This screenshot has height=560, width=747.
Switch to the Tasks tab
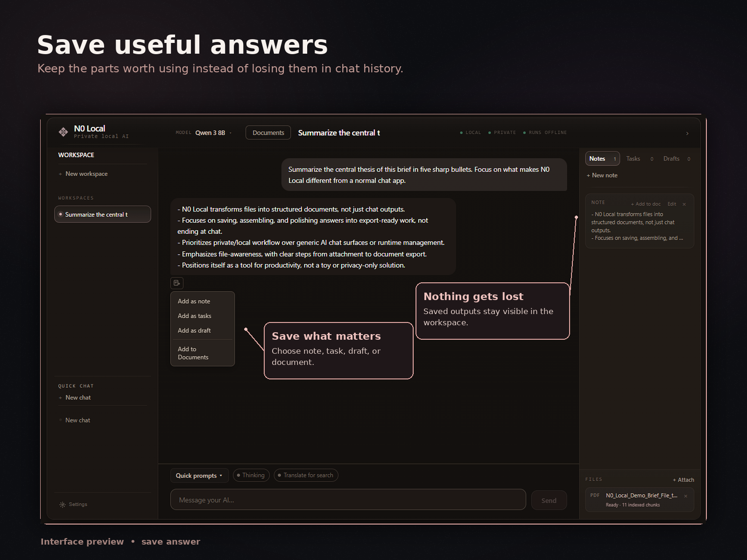pos(639,159)
